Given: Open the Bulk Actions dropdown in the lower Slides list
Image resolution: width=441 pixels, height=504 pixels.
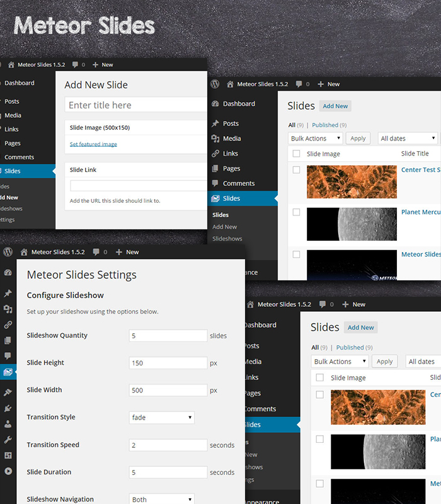Looking at the screenshot, I should (340, 362).
